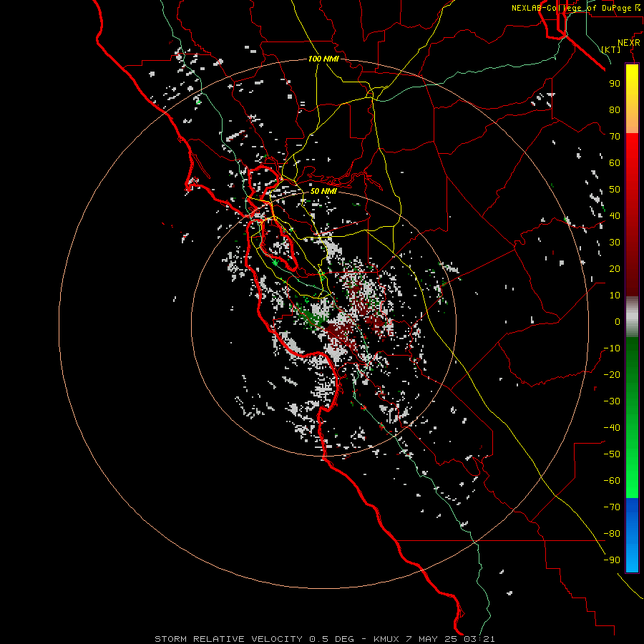This screenshot has height=644, width=644.
Task: Click the gray zero-velocity segment of color bar
Action: (632, 317)
